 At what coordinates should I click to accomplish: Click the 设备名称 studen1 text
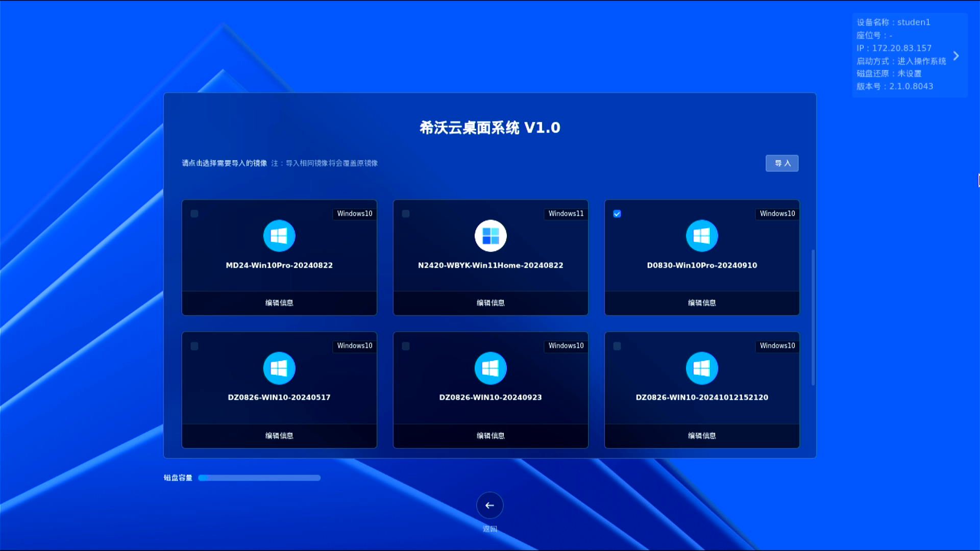[893, 22]
